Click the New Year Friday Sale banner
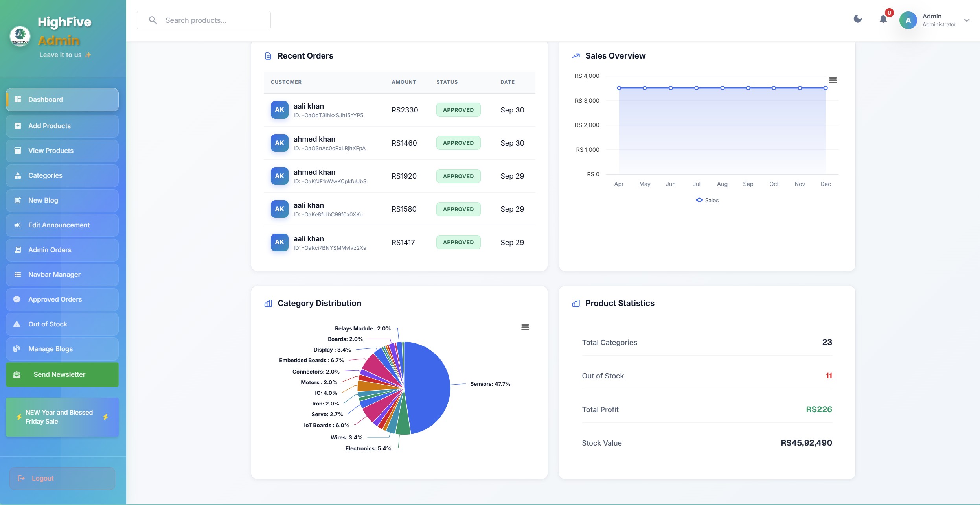The width and height of the screenshot is (980, 505). coord(62,417)
